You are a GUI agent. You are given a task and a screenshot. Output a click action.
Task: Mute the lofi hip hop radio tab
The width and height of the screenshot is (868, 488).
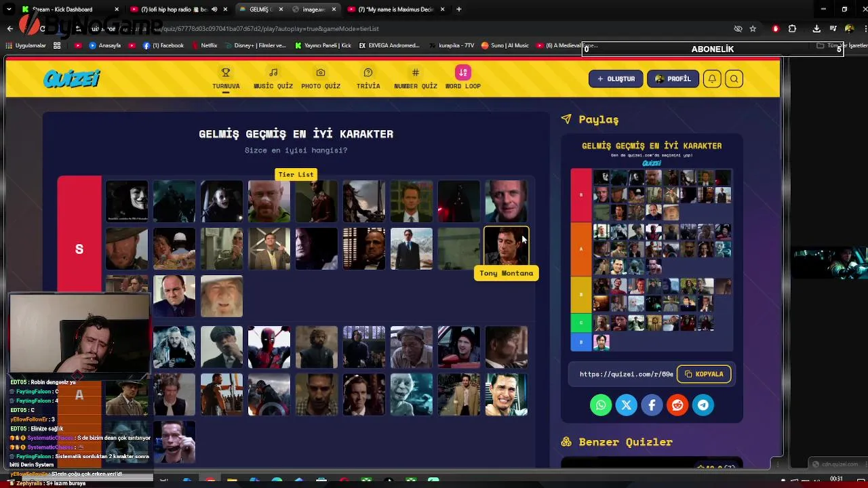click(214, 9)
